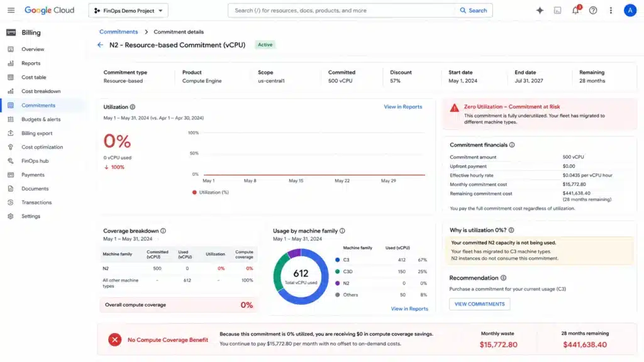Select FinOps hub in Billing menu
The height and width of the screenshot is (362, 644).
coord(35,161)
